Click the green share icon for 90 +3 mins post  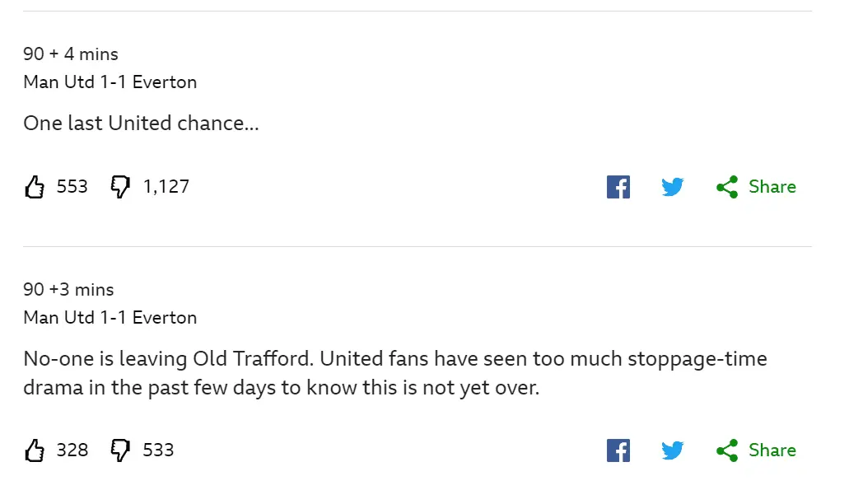tap(726, 450)
